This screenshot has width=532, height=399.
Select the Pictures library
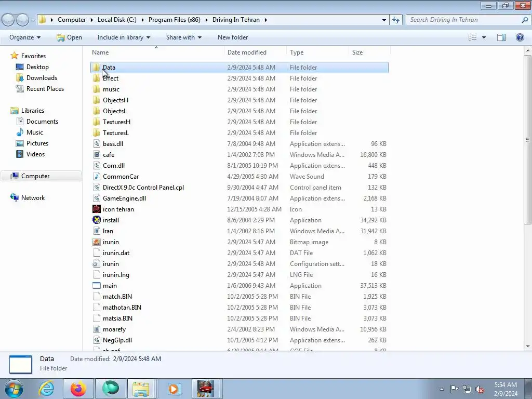tap(37, 143)
